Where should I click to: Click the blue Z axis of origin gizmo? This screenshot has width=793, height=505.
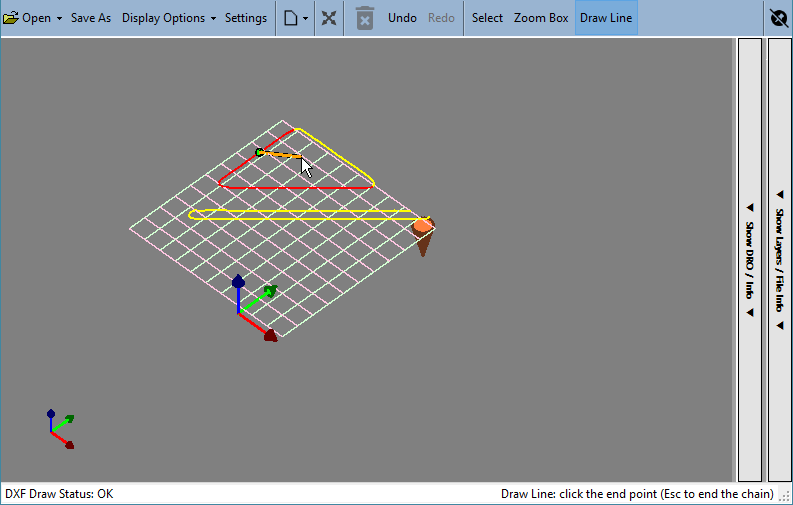(238, 294)
